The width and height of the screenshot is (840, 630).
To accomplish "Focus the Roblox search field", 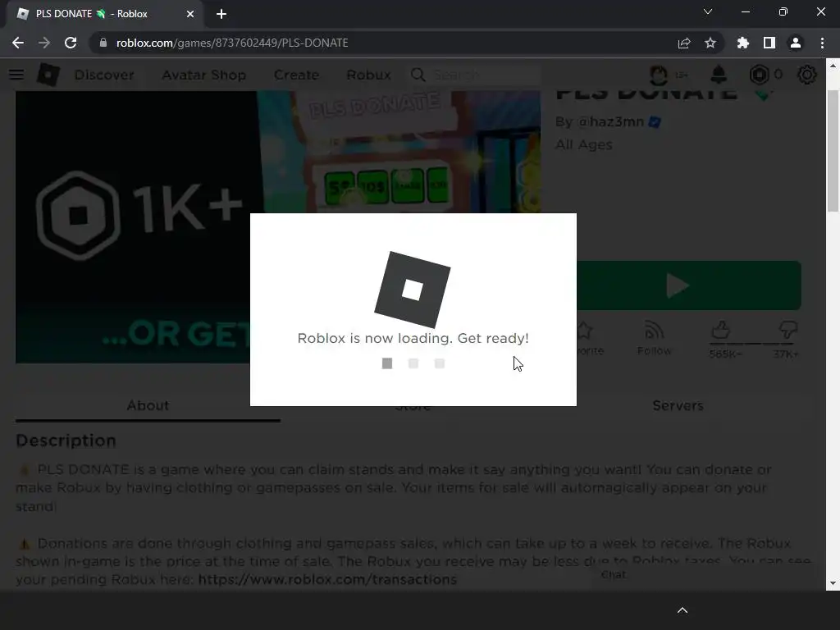I will (474, 75).
